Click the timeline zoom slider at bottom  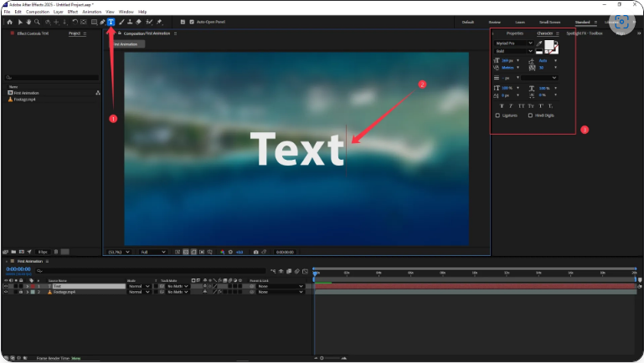[333, 358]
